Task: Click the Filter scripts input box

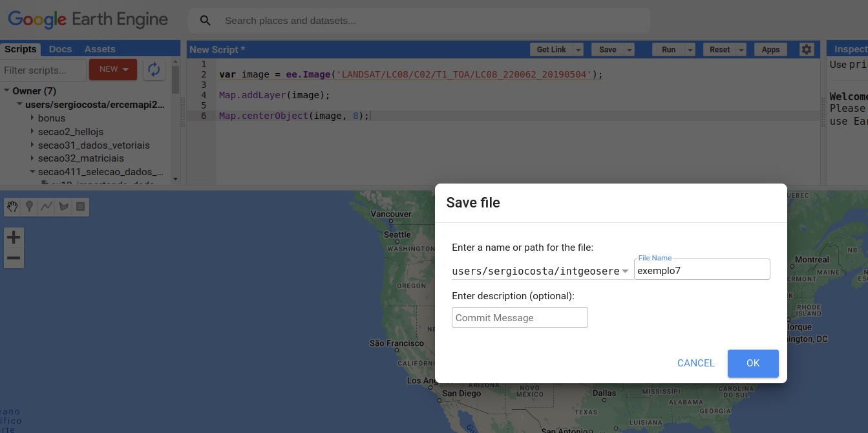Action: [43, 70]
